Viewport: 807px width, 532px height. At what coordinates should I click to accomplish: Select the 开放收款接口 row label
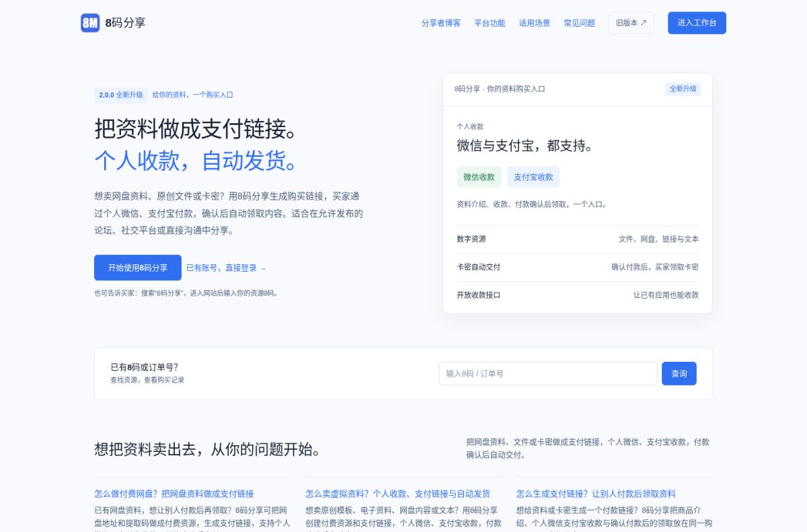coord(478,295)
